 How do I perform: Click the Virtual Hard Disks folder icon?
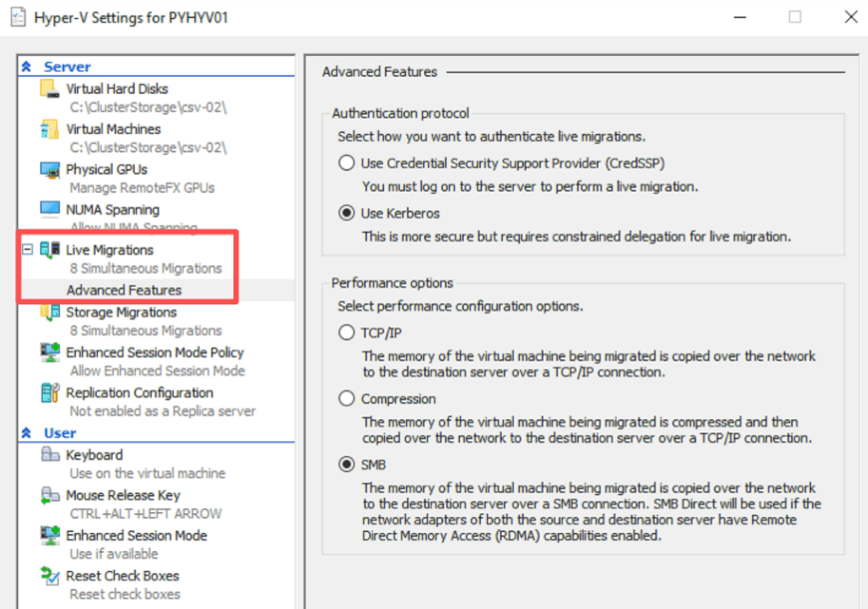click(49, 89)
